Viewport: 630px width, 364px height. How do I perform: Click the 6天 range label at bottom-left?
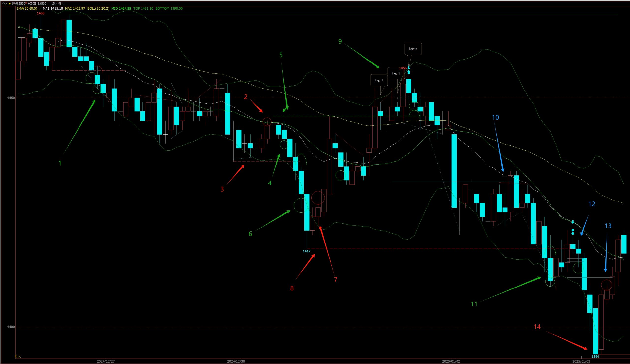(18, 356)
